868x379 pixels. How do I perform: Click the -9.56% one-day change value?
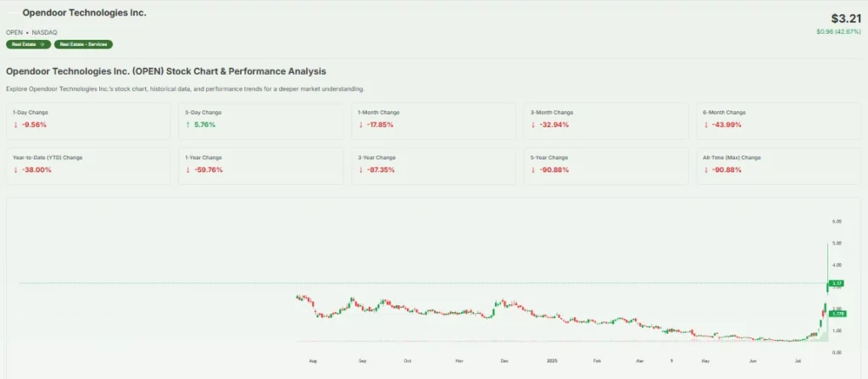tap(32, 125)
